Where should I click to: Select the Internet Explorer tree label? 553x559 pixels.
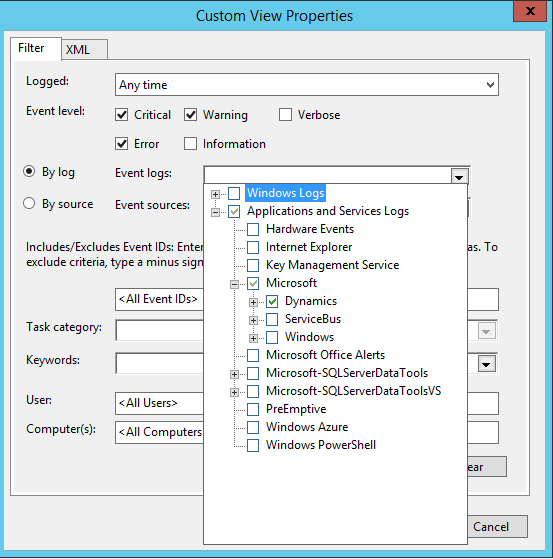click(x=309, y=247)
